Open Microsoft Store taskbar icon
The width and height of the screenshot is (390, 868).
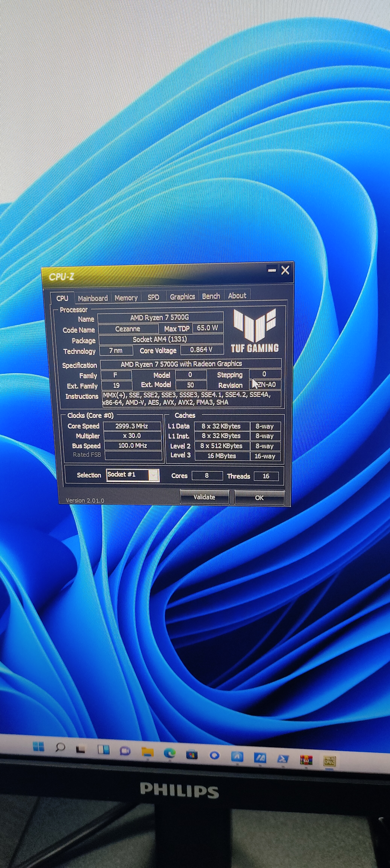click(192, 754)
